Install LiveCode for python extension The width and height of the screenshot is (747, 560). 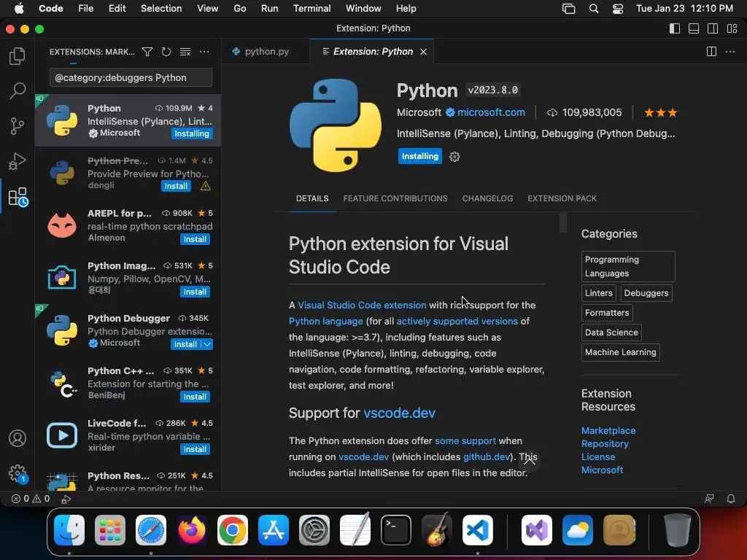pos(195,449)
